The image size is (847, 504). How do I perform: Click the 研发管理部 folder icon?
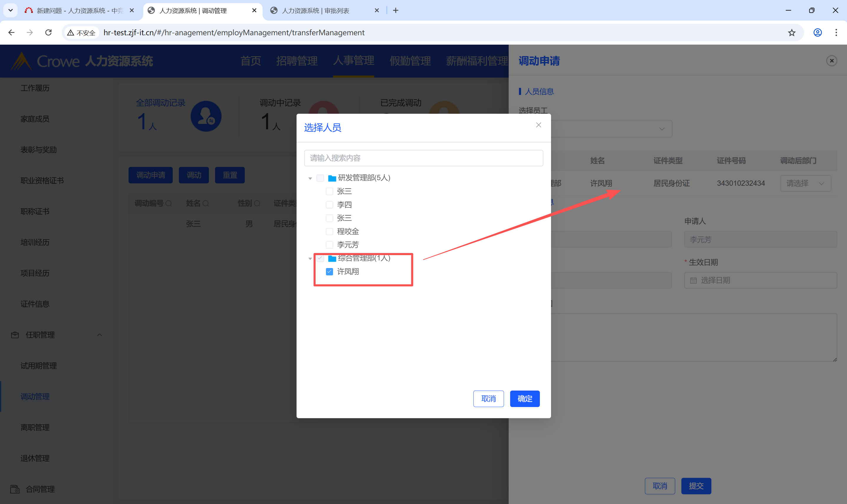click(x=332, y=178)
